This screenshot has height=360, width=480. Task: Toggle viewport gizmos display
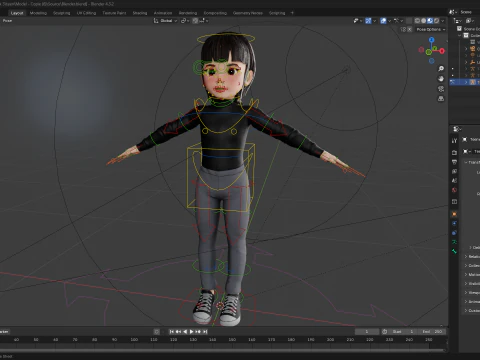[368, 21]
